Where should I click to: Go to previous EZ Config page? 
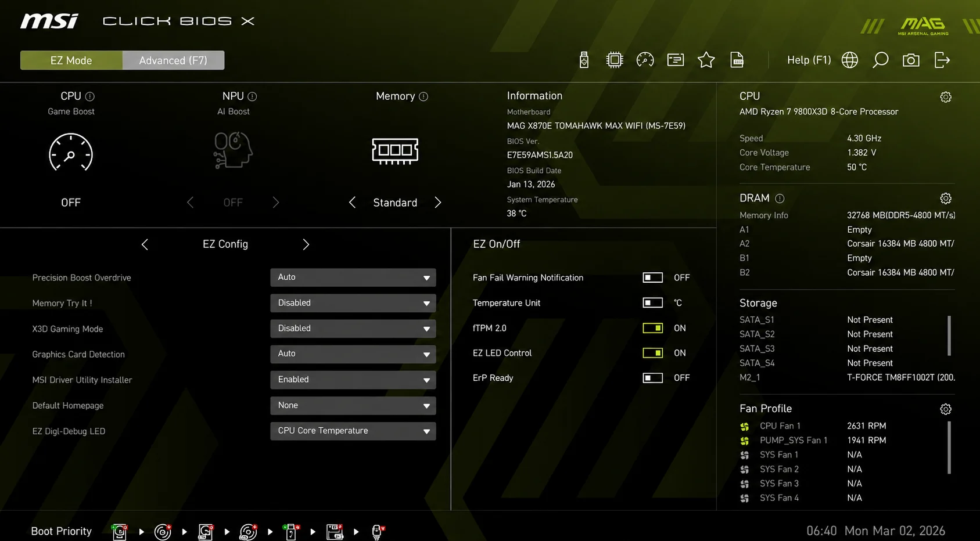pos(145,244)
